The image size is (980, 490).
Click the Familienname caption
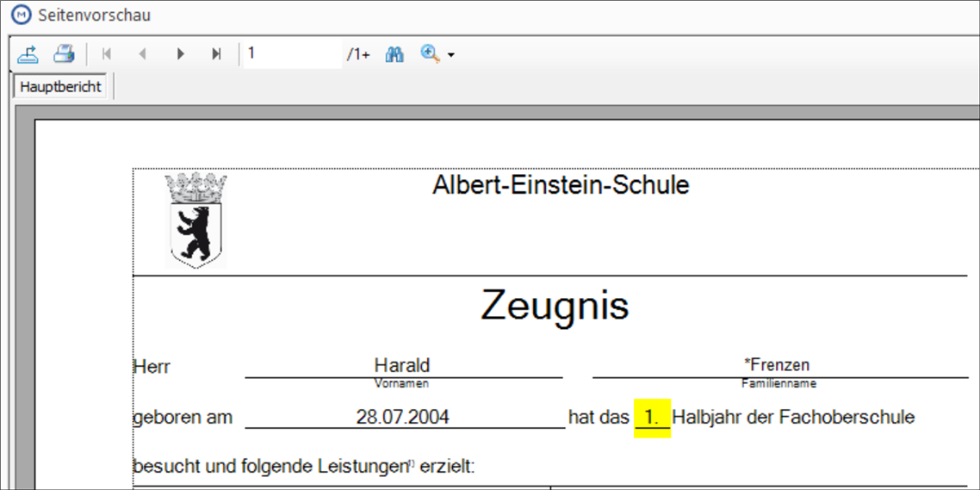(778, 384)
